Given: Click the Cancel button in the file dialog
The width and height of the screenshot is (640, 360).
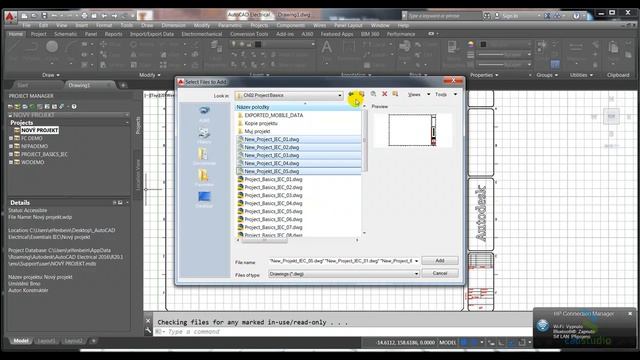Looking at the screenshot, I should (440, 273).
